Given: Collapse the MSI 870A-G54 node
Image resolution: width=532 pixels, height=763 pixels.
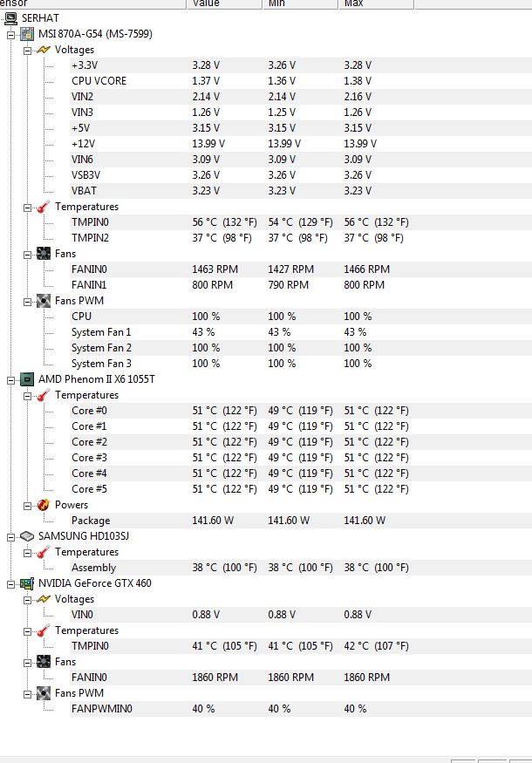Looking at the screenshot, I should [10, 34].
